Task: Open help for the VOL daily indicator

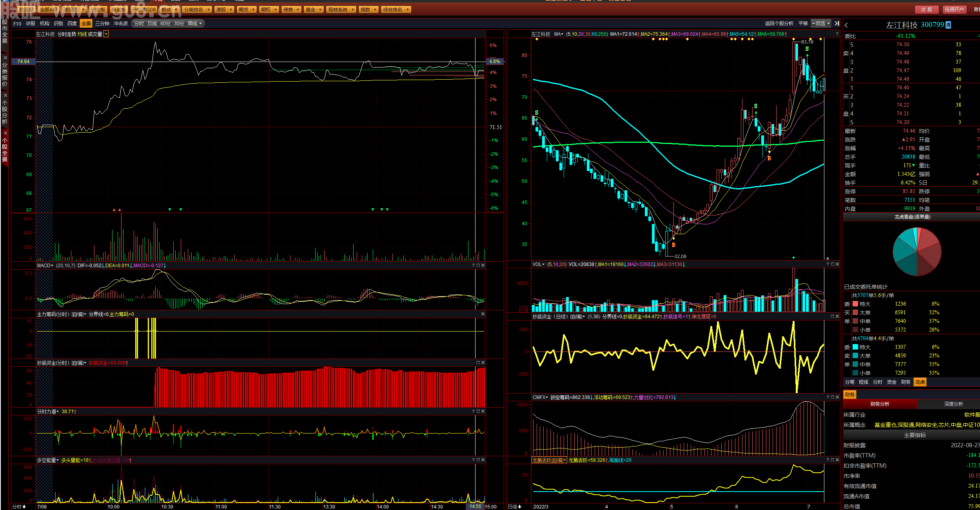Action: 828,264
